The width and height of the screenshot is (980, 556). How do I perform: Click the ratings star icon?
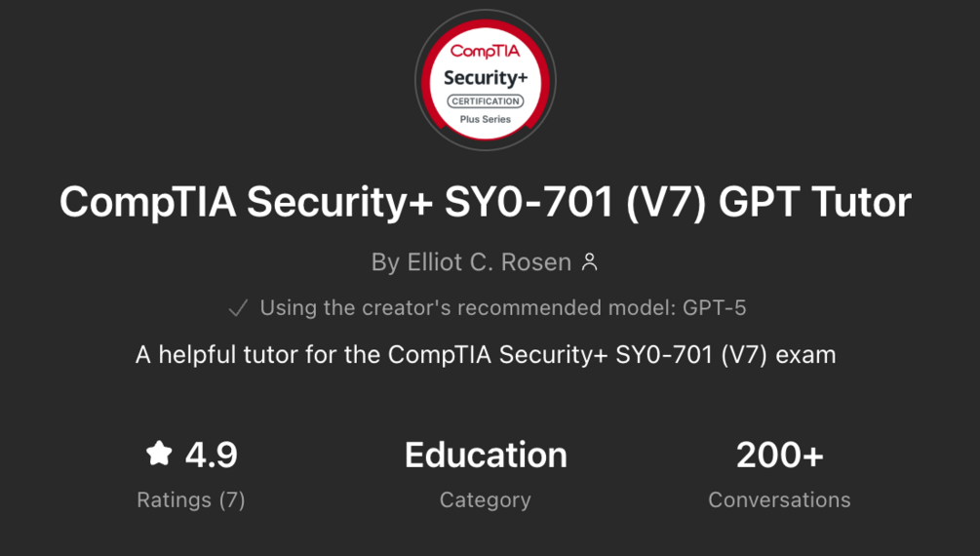tap(158, 454)
